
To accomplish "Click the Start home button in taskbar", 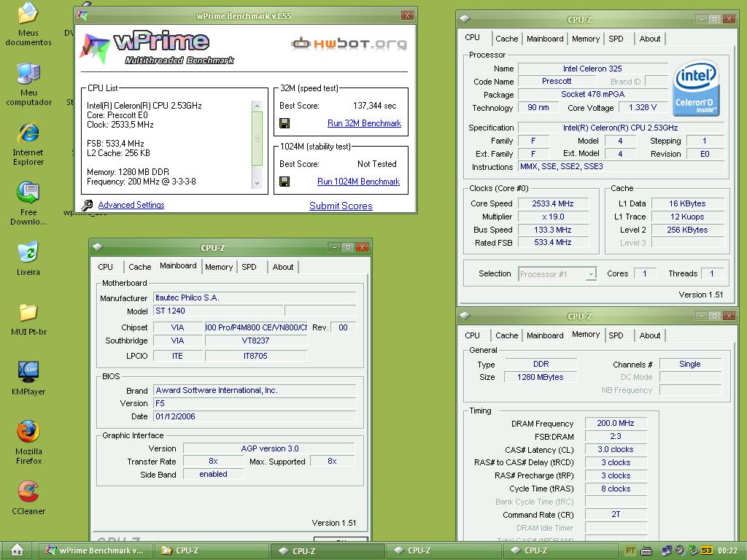I will coord(18,550).
